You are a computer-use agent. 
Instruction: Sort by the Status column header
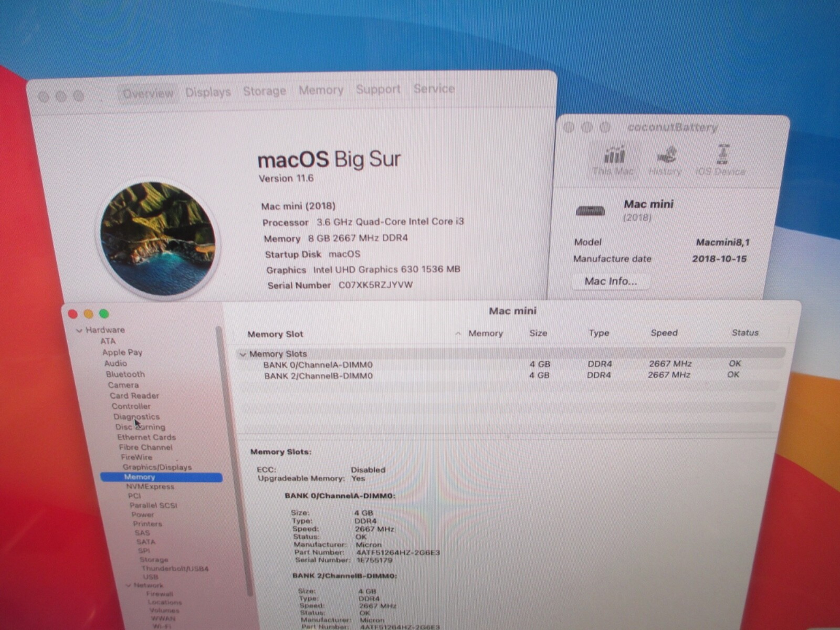[x=745, y=332]
